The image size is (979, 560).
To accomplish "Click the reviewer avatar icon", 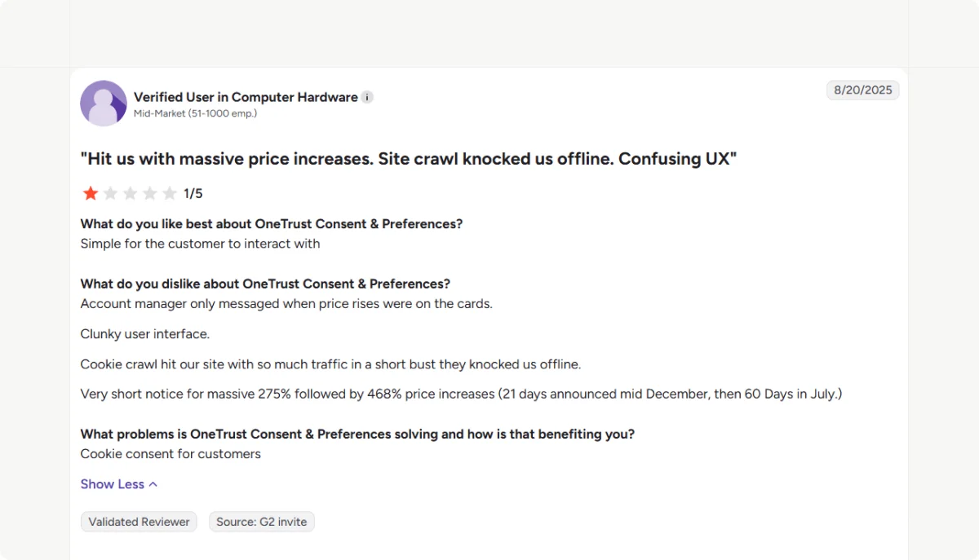I will click(x=104, y=104).
